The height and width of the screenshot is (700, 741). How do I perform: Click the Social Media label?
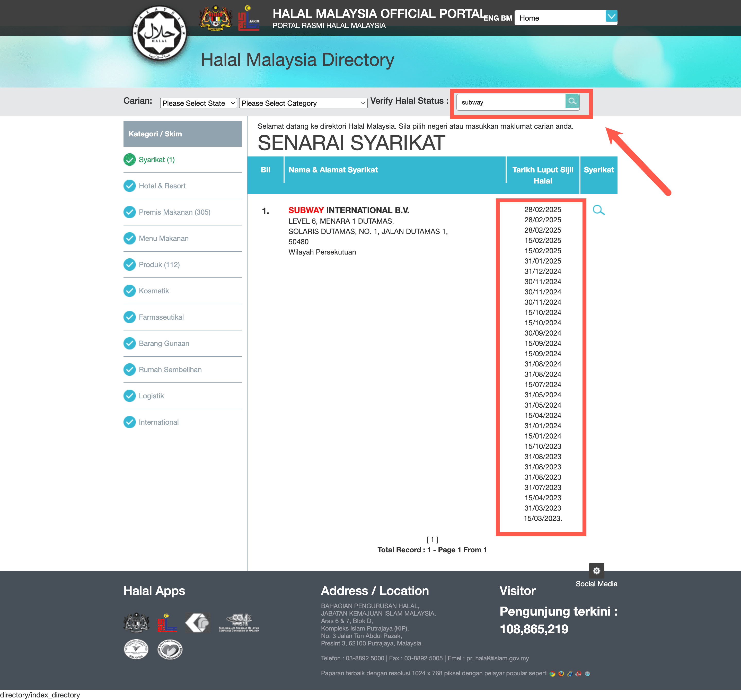596,584
